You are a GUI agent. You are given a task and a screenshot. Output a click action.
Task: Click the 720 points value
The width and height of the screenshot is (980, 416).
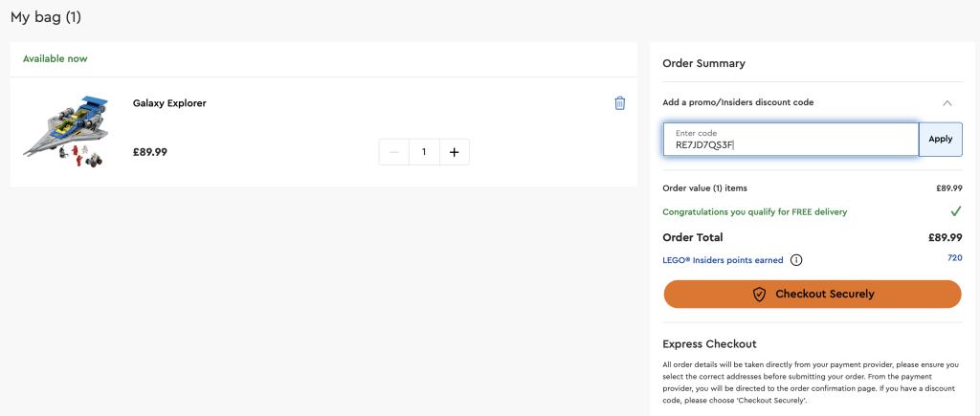coord(954,257)
